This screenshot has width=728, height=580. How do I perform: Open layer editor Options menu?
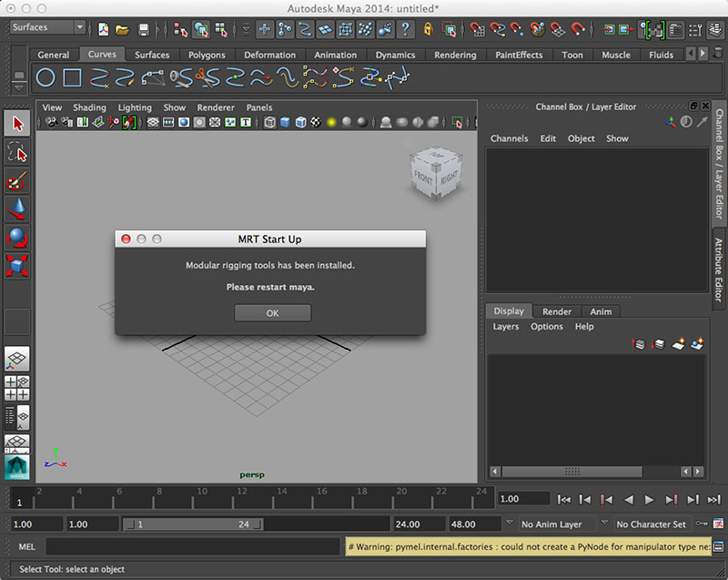point(547,327)
